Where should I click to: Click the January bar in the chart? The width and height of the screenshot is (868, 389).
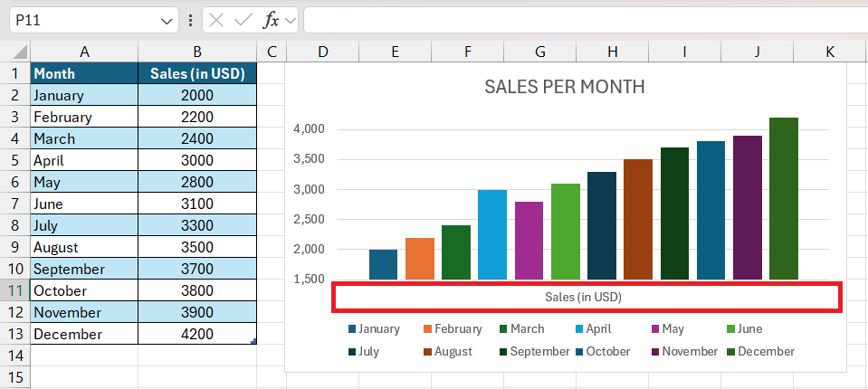click(x=383, y=264)
